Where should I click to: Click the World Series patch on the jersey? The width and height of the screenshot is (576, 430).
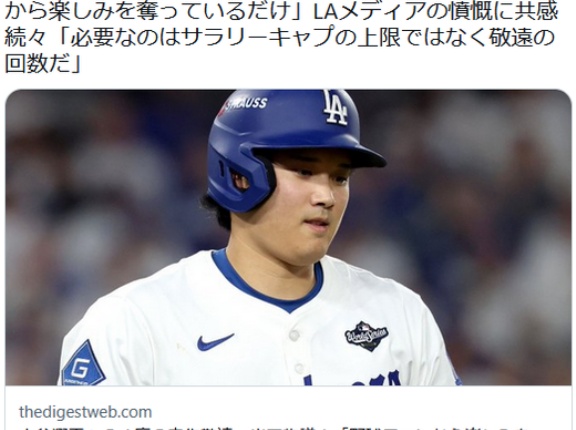(x=367, y=336)
